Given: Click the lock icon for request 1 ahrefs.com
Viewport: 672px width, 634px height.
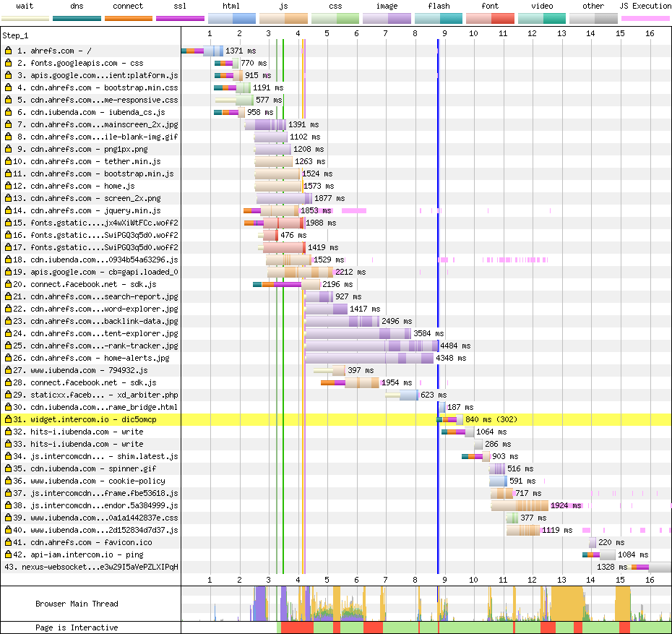Looking at the screenshot, I should tap(9, 51).
